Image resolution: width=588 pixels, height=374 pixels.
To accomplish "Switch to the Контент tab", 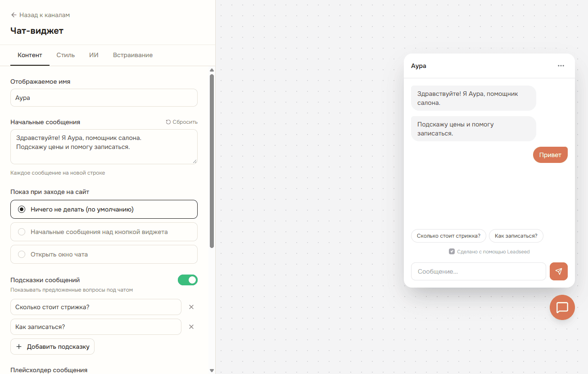I will point(30,55).
